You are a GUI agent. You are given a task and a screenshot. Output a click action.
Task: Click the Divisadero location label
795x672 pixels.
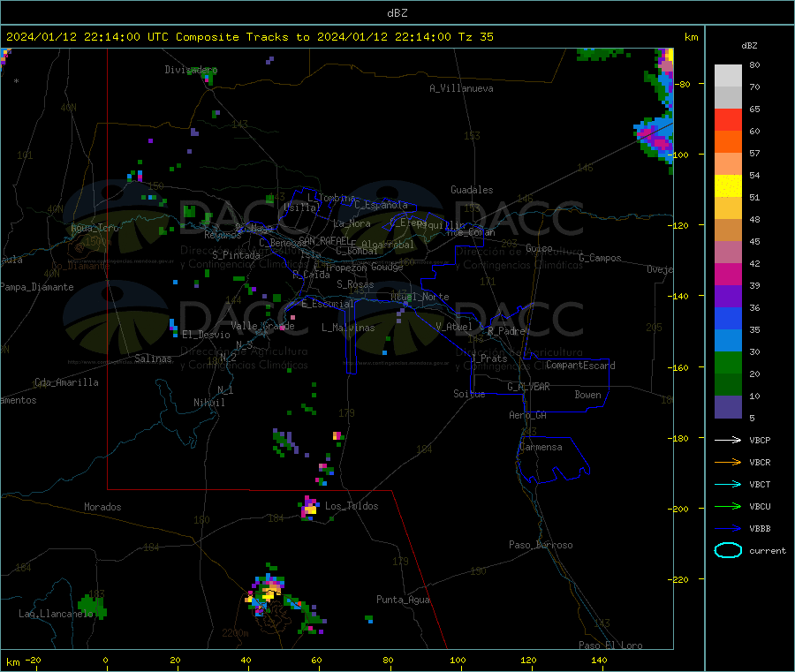191,70
